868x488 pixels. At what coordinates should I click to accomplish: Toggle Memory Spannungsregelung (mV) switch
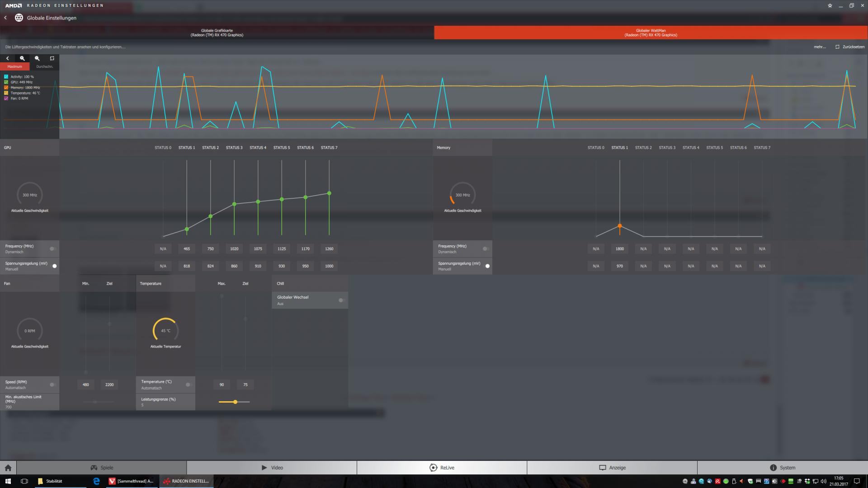coord(487,266)
